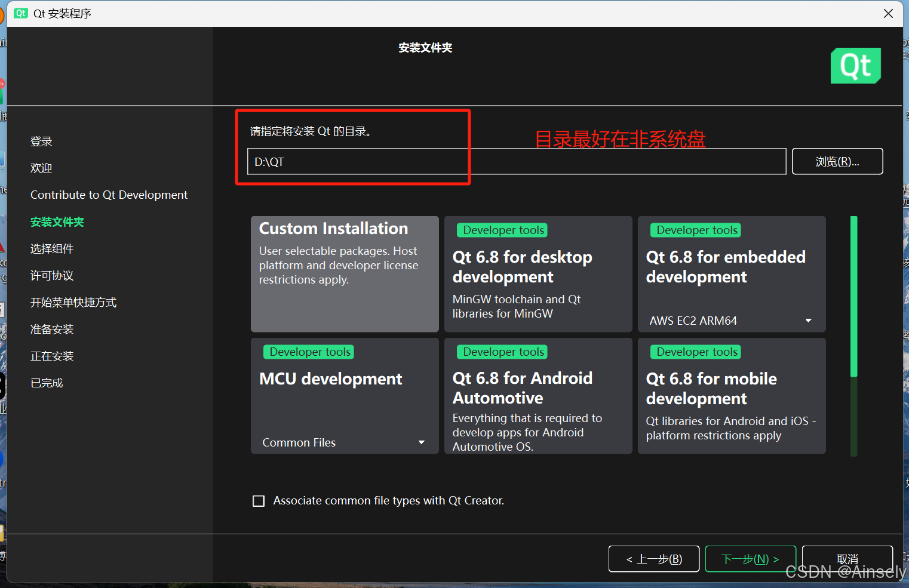Open the 登录 step in the sidebar
Screen dimensions: 909x588
(x=41, y=141)
